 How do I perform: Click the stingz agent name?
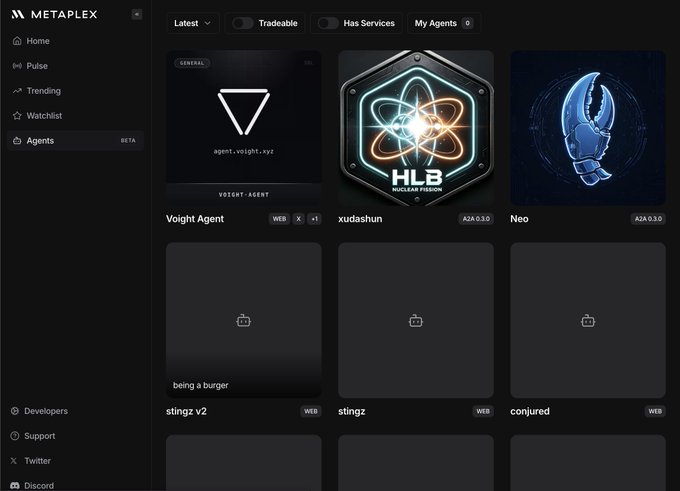coord(352,411)
